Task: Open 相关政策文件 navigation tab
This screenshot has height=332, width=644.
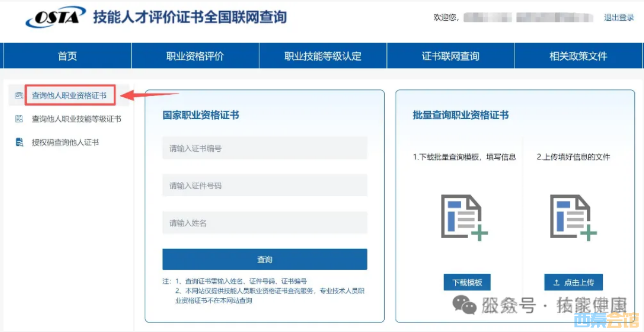Action: pos(578,56)
